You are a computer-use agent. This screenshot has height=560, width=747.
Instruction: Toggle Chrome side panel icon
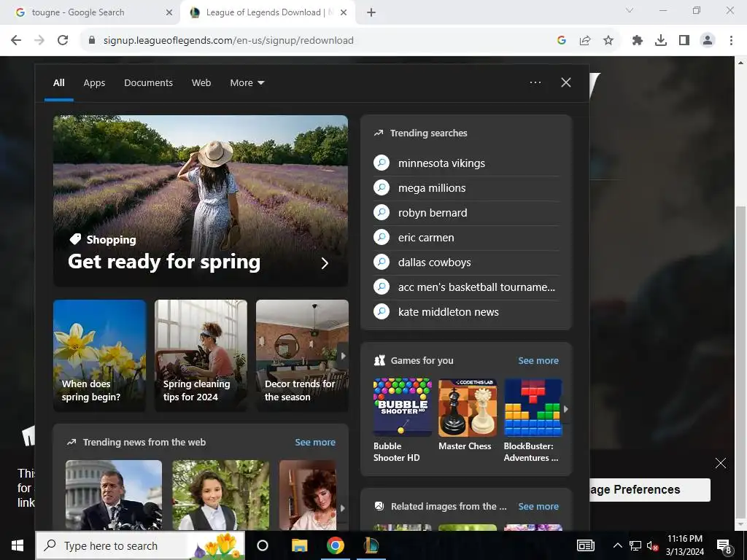pyautogui.click(x=684, y=41)
